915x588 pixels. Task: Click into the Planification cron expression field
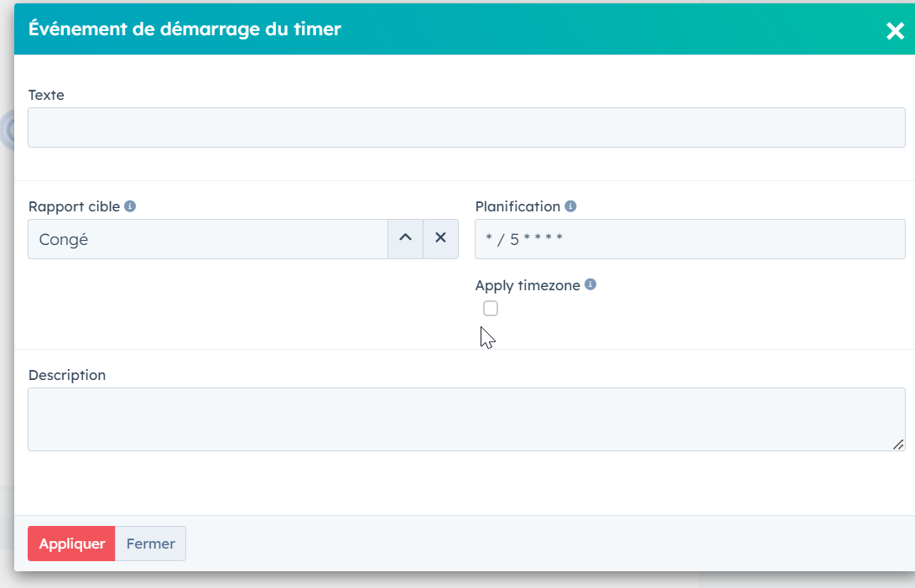click(689, 239)
